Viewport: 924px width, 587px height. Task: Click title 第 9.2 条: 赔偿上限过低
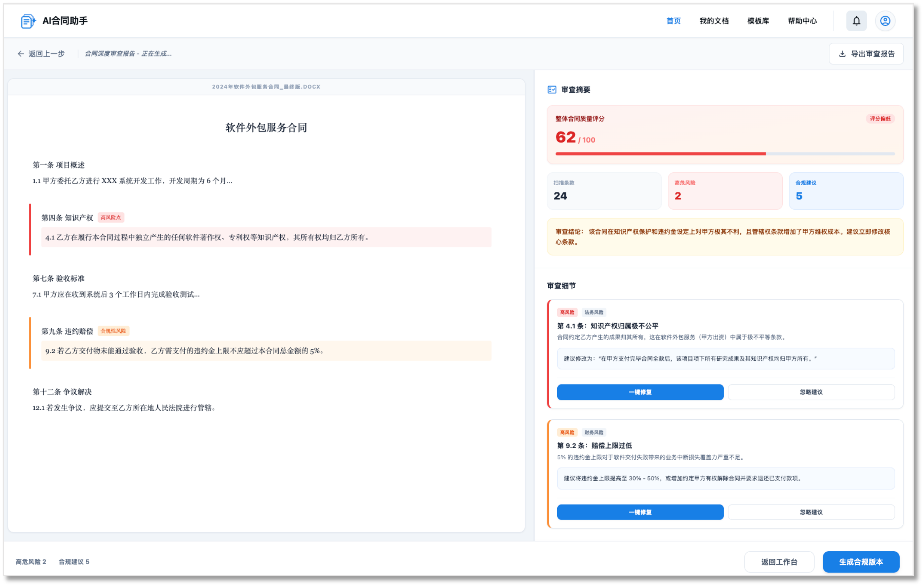coord(595,446)
